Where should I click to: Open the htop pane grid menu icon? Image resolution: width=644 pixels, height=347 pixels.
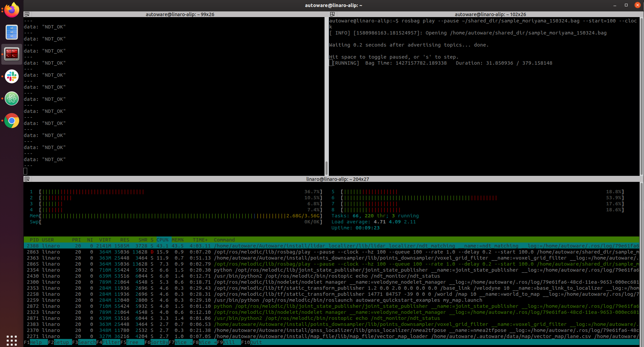click(27, 179)
